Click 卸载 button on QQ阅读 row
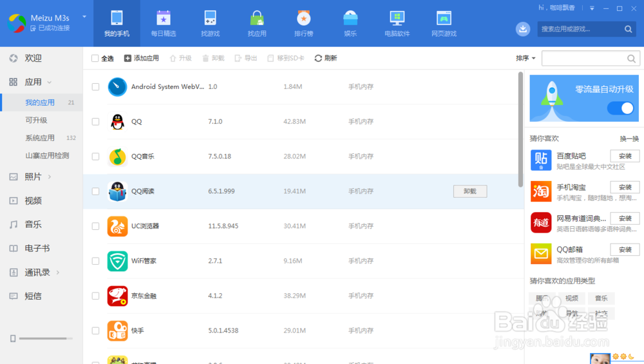The image size is (644, 364). coord(470,191)
